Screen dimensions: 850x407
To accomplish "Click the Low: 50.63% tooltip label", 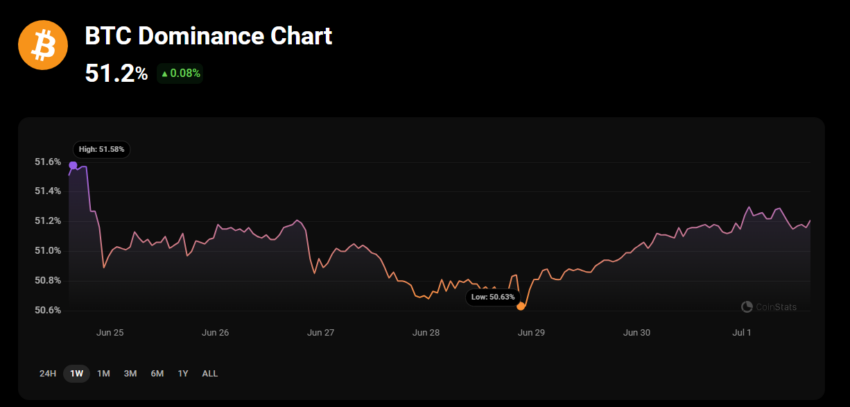I will 494,298.
